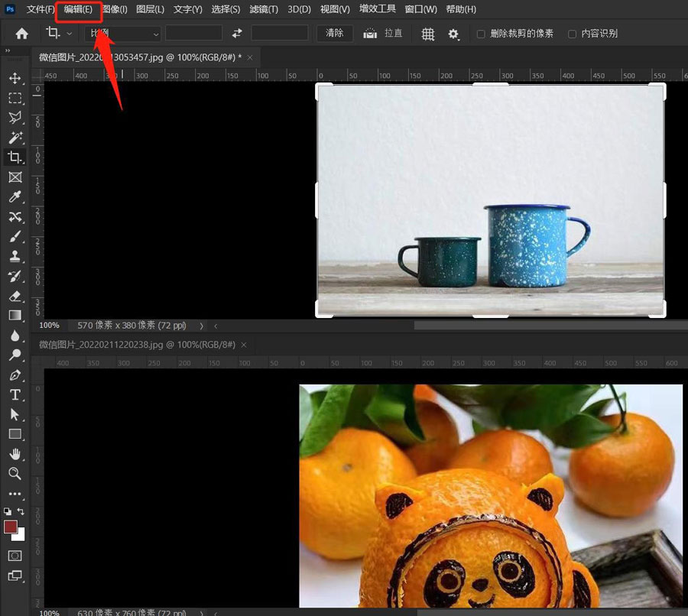Select the Rectangle shape tool
The height and width of the screenshot is (616, 688).
point(15,434)
